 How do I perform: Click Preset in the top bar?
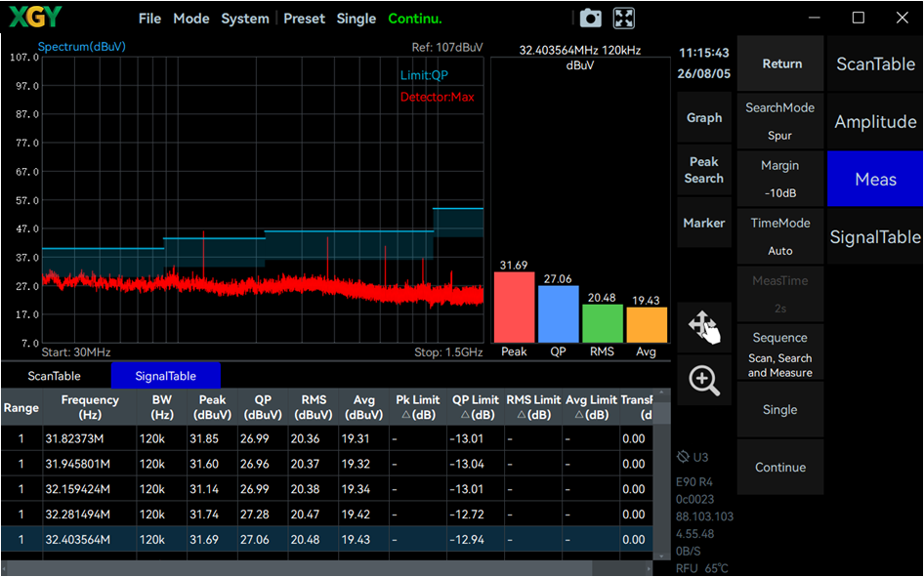[x=304, y=19]
